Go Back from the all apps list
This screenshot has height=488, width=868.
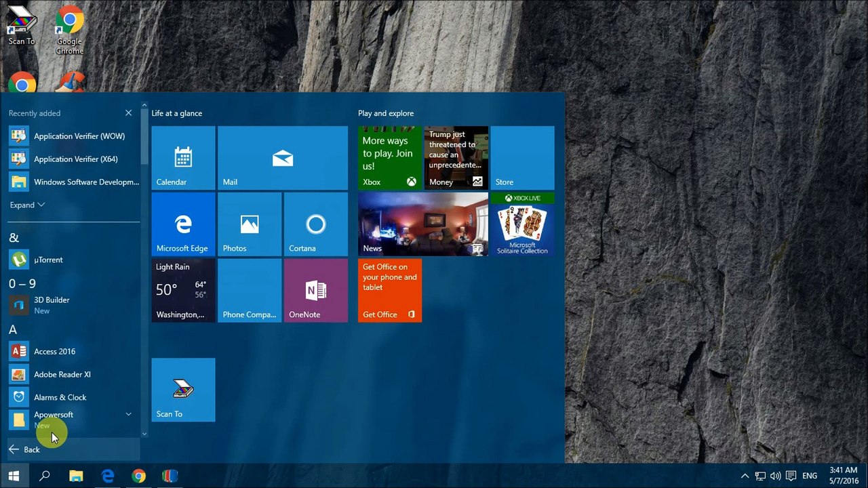coord(73,449)
